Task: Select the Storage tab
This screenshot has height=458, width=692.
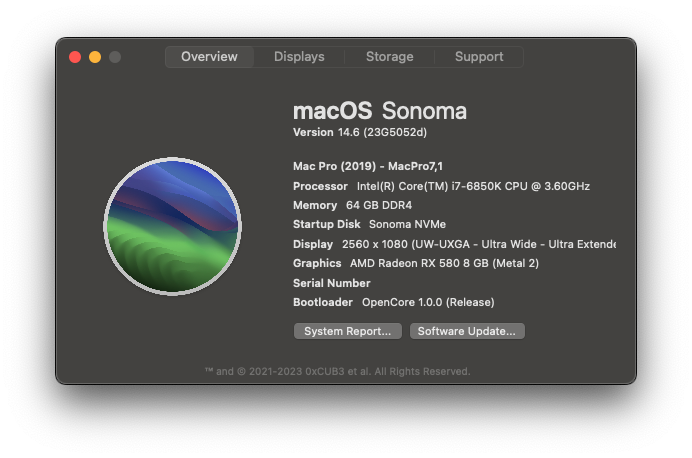Action: pos(389,57)
